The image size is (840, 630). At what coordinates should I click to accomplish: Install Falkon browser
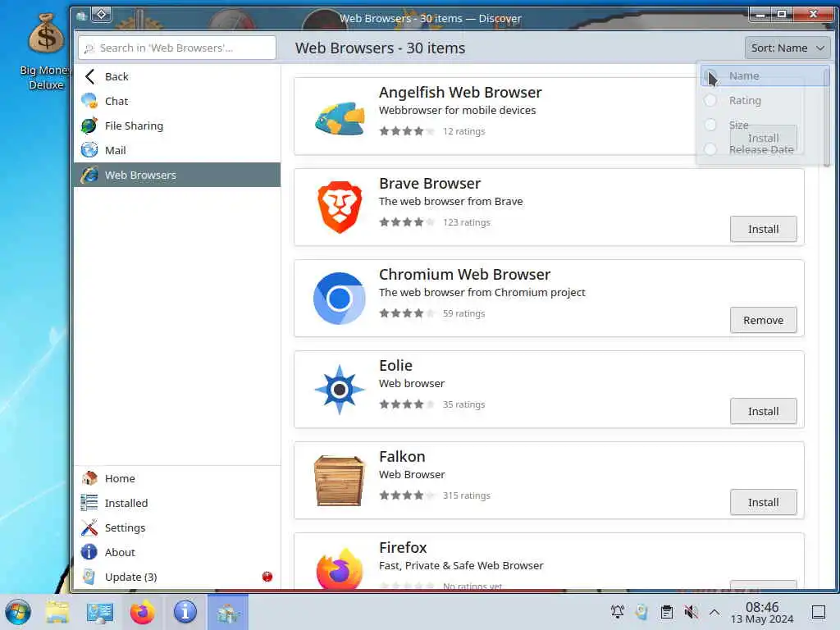click(763, 503)
